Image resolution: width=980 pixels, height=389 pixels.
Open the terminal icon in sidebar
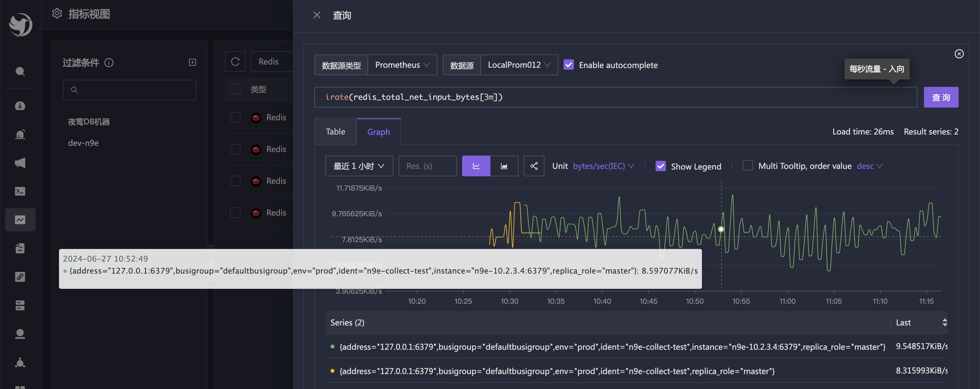pyautogui.click(x=20, y=191)
